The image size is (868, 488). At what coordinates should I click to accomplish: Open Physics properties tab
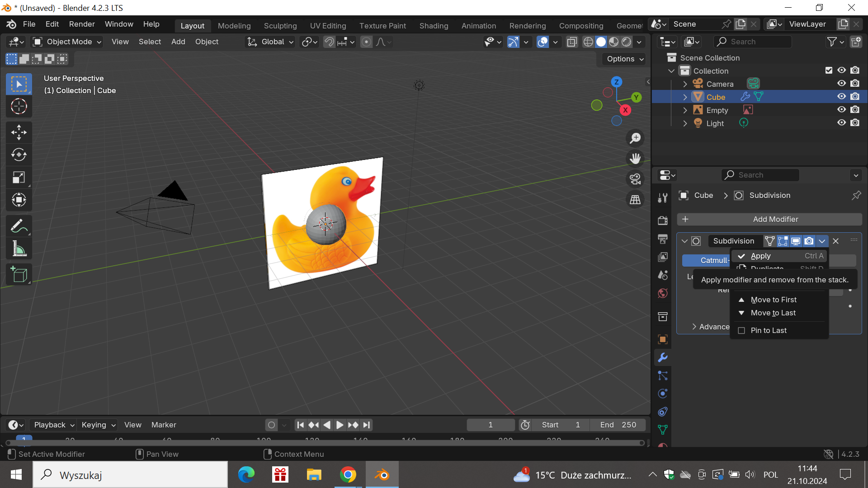point(663,394)
